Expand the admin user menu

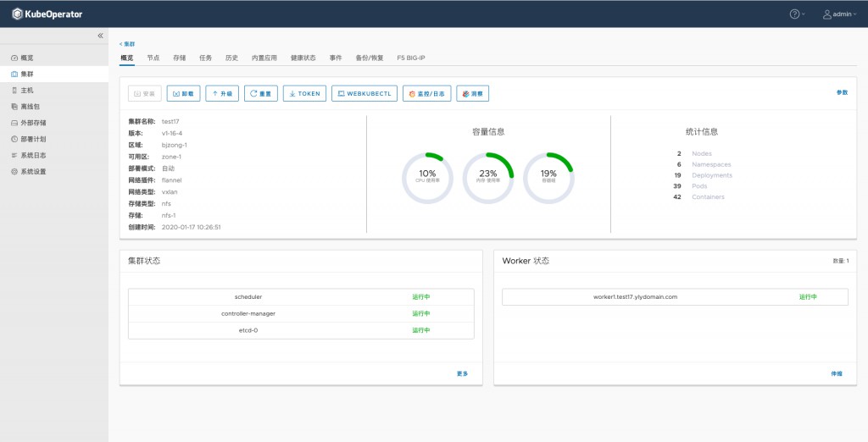(x=839, y=14)
